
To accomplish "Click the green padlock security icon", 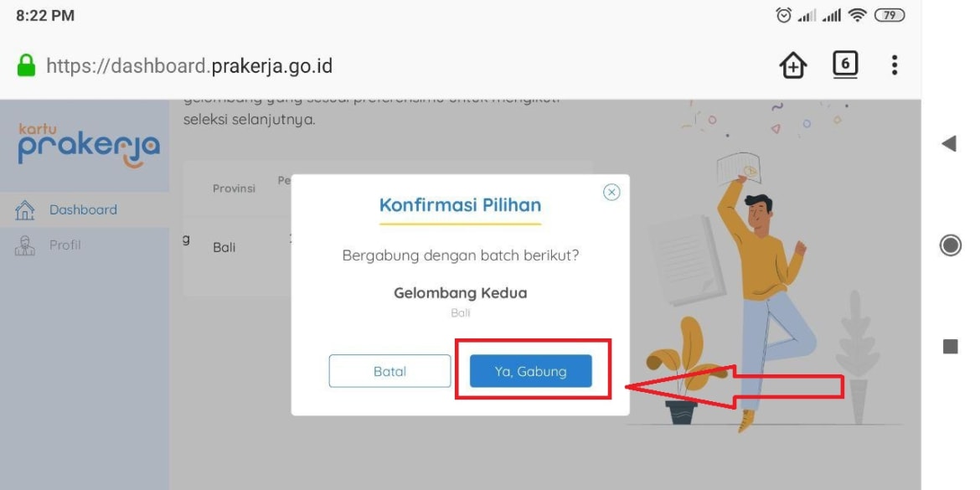I will click(x=26, y=65).
